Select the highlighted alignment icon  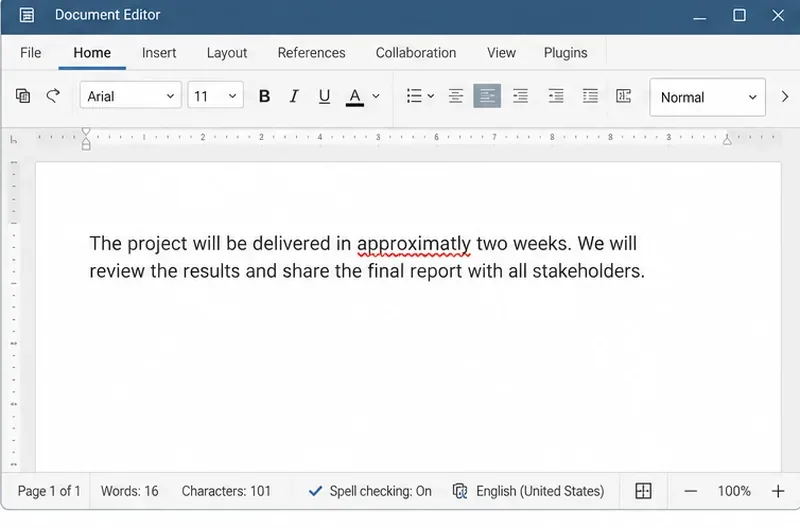(487, 96)
